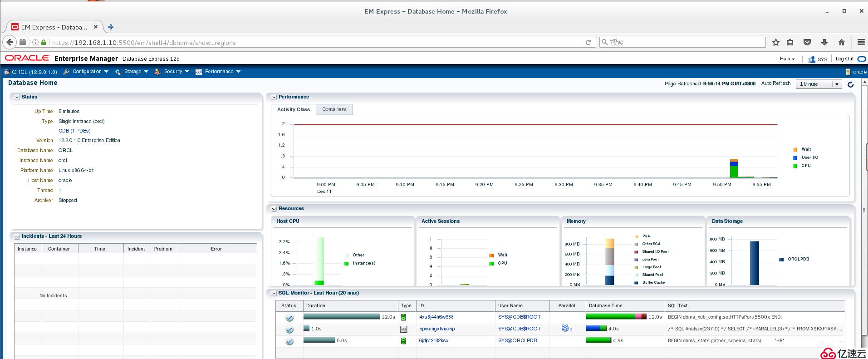
Task: Open SQL ID 5pvsmgxfvuc5p link
Action: pos(436,329)
